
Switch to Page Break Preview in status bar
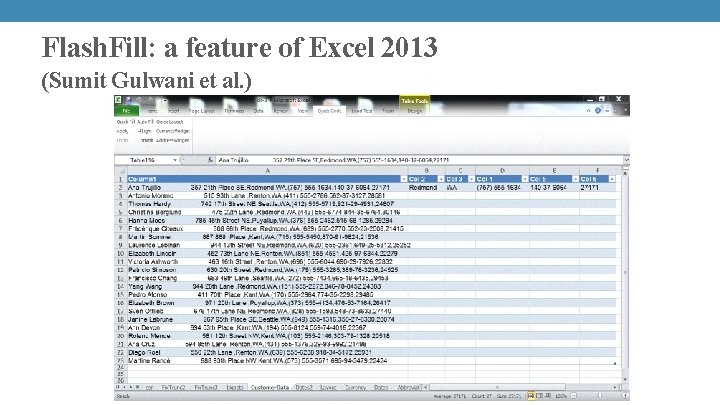coord(548,395)
